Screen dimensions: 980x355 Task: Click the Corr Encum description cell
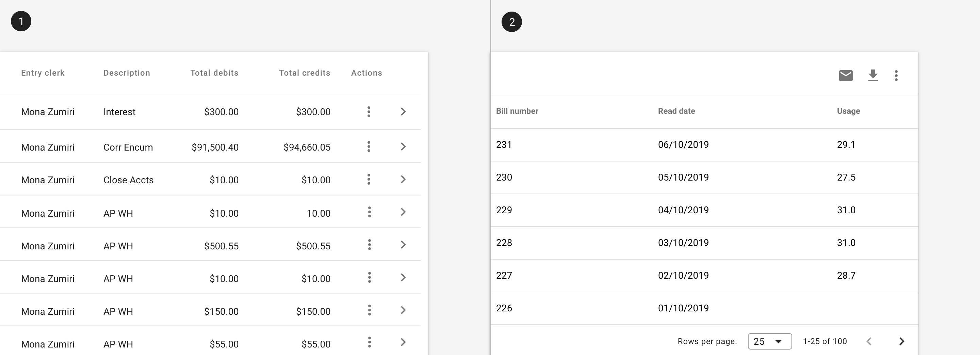pyautogui.click(x=128, y=148)
